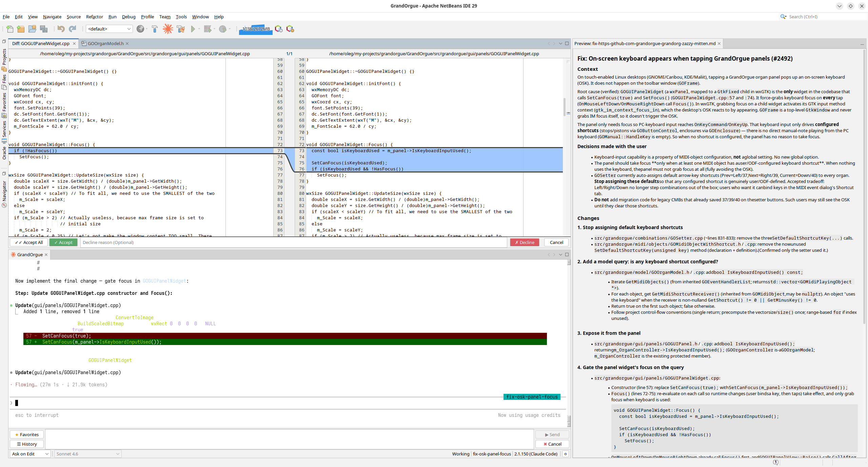Click the Preview panel vertical scrollbar

(x=865, y=186)
